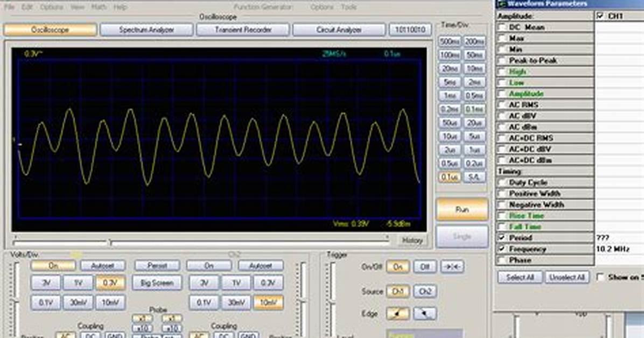The height and width of the screenshot is (338, 644).
Task: Enable the Phase checkbox
Action: [502, 260]
